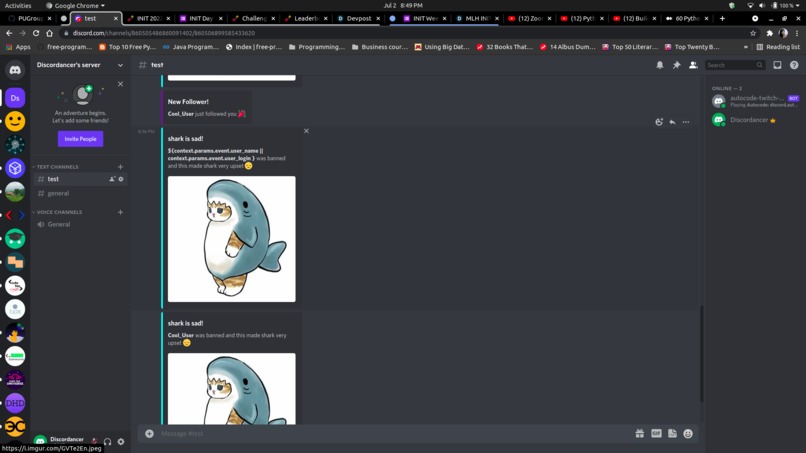Create a new text channel plus icon
The height and width of the screenshot is (453, 806).
pos(120,167)
